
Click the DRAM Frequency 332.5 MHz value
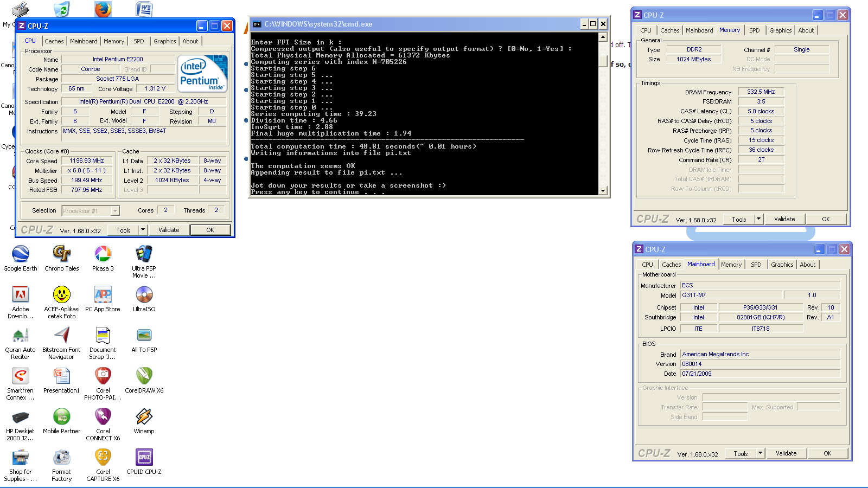(x=761, y=92)
